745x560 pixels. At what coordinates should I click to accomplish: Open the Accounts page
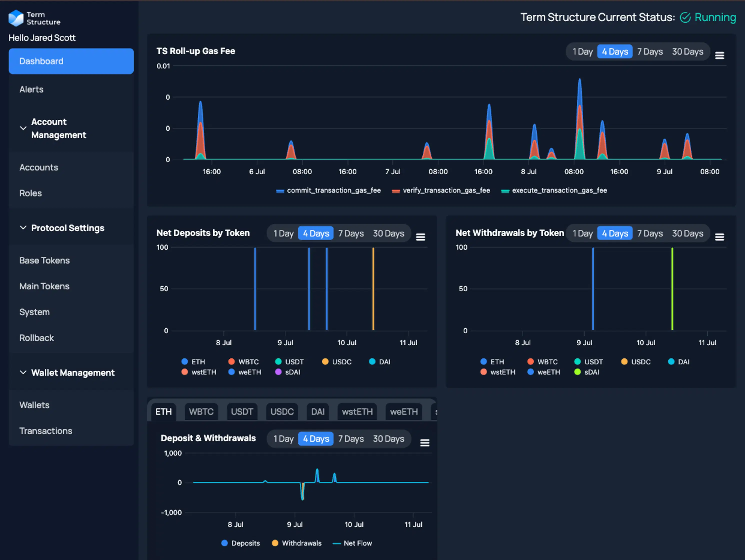coord(39,167)
